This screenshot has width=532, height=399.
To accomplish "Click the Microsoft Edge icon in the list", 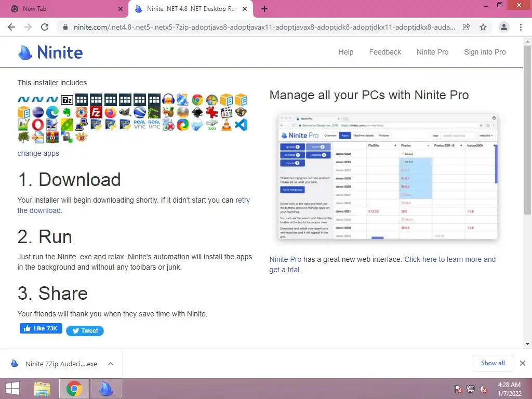I will (x=52, y=112).
